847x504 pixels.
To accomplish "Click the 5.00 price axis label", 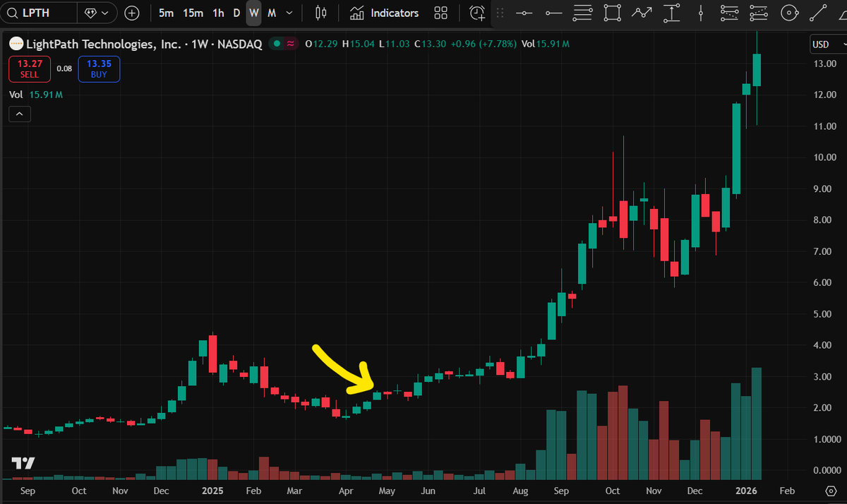I will point(823,314).
